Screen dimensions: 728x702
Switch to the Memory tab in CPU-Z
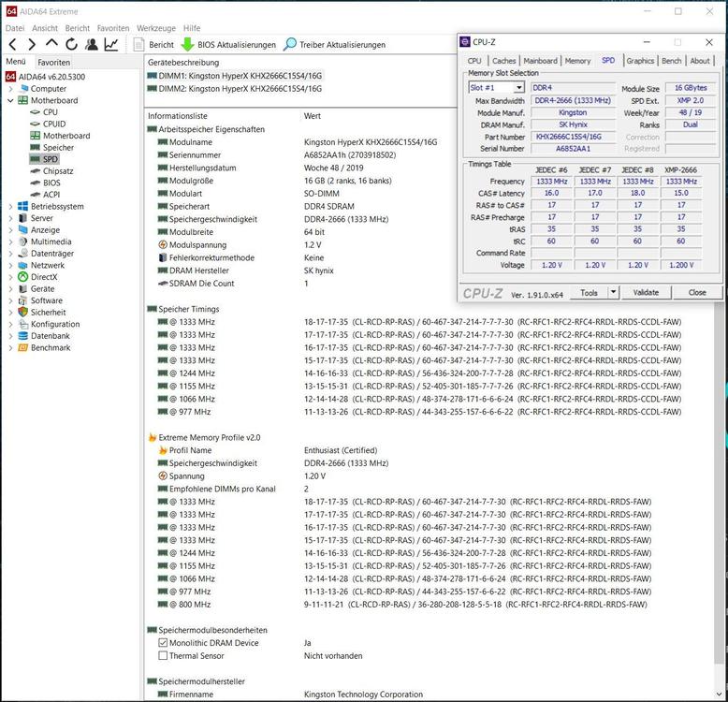577,61
